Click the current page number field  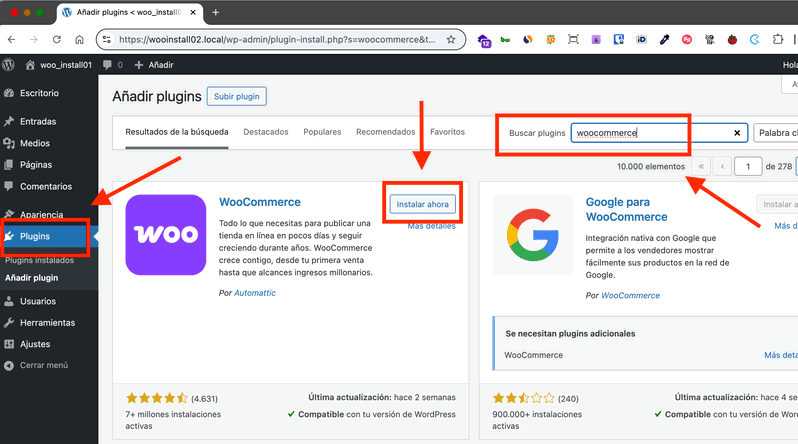pyautogui.click(x=748, y=166)
